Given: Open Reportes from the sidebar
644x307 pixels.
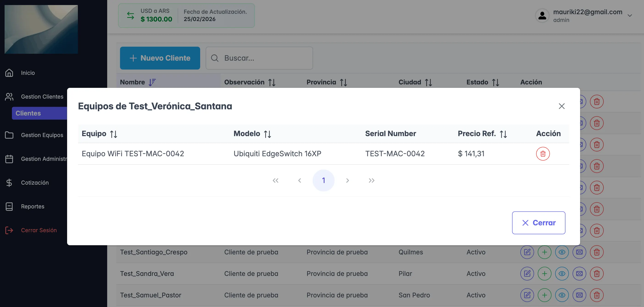Looking at the screenshot, I should click(33, 206).
